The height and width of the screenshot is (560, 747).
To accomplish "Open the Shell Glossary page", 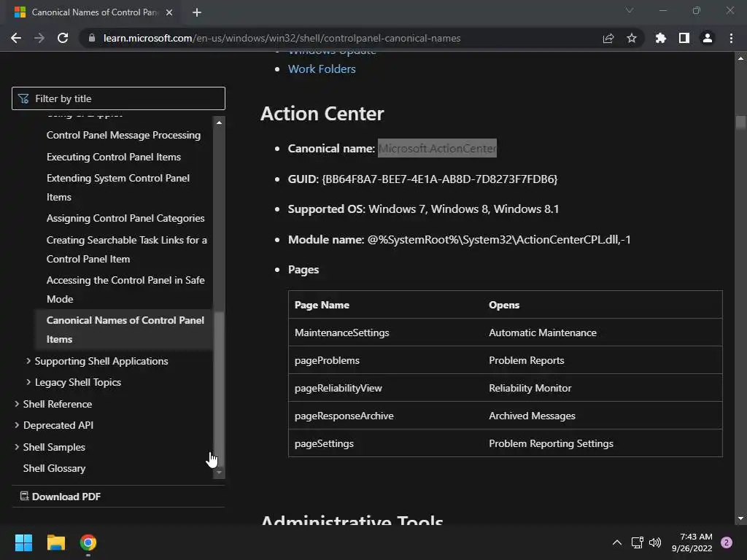I will (x=54, y=469).
